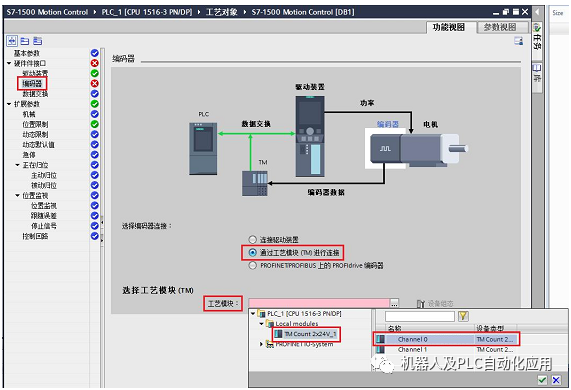Viewport: 571px width, 390px height.
Task: Click 工艺对象 in the breadcrumb path
Action: (221, 12)
